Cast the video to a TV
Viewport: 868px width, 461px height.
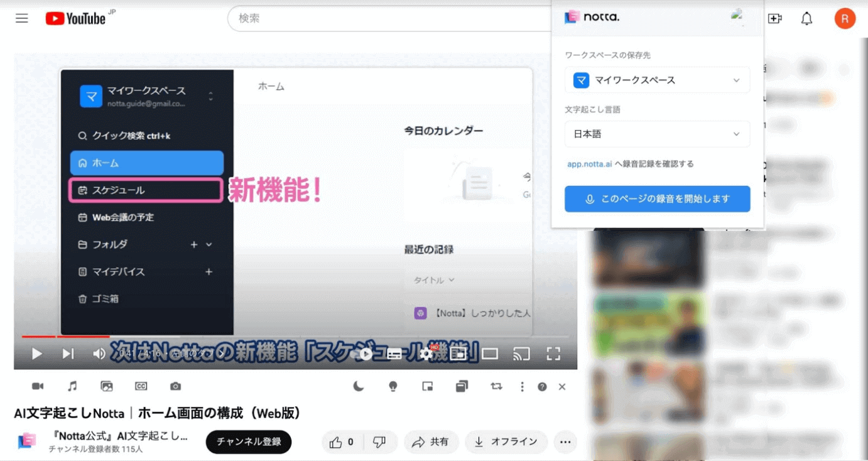point(521,354)
